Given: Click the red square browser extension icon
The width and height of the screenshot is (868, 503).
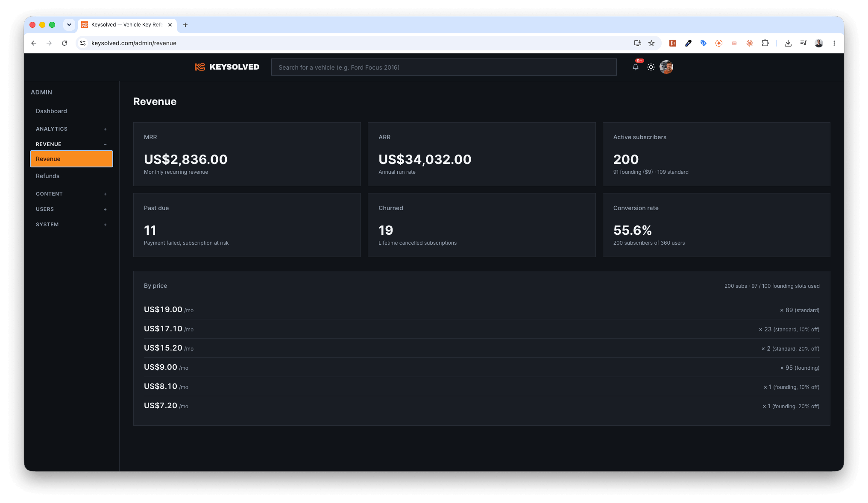Looking at the screenshot, I should [x=673, y=43].
